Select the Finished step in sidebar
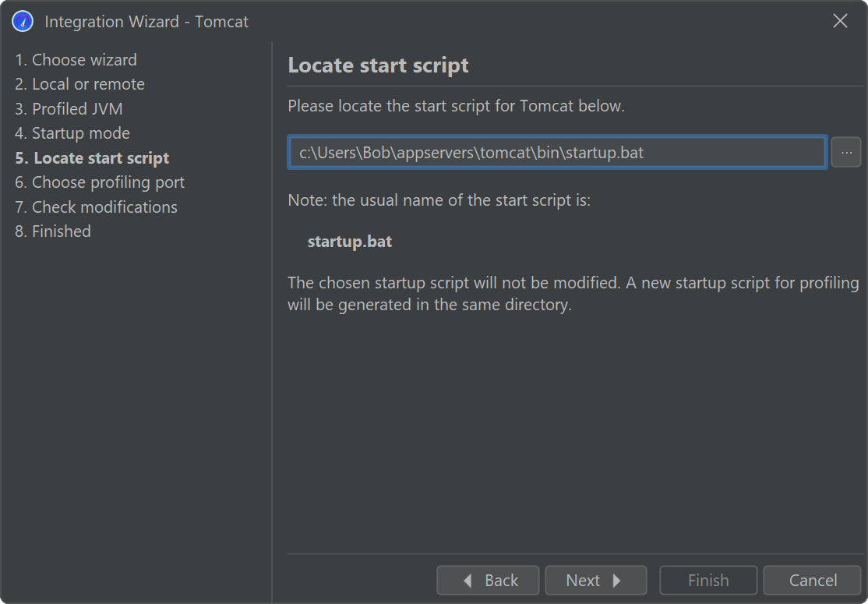This screenshot has height=604, width=868. point(53,231)
